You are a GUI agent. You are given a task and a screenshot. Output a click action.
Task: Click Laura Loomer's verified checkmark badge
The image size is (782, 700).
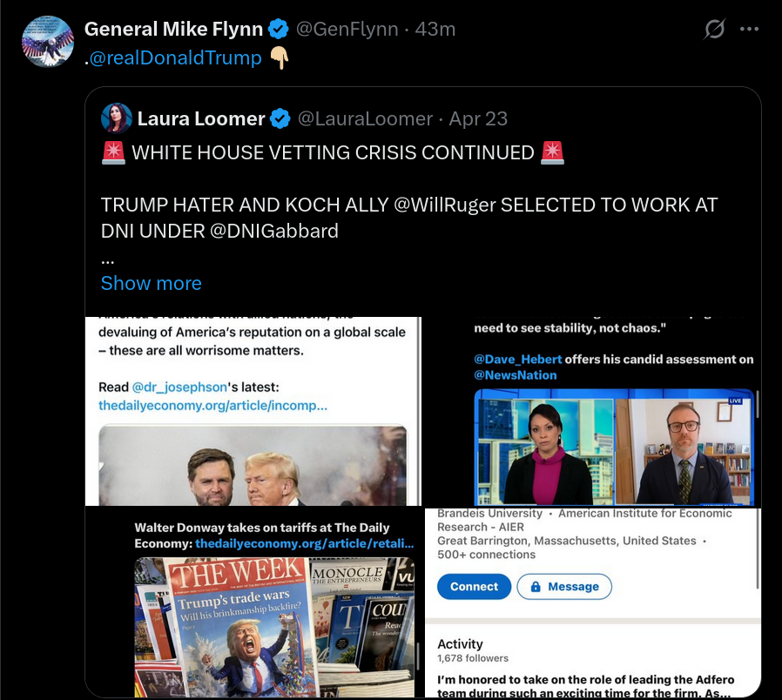pos(280,118)
